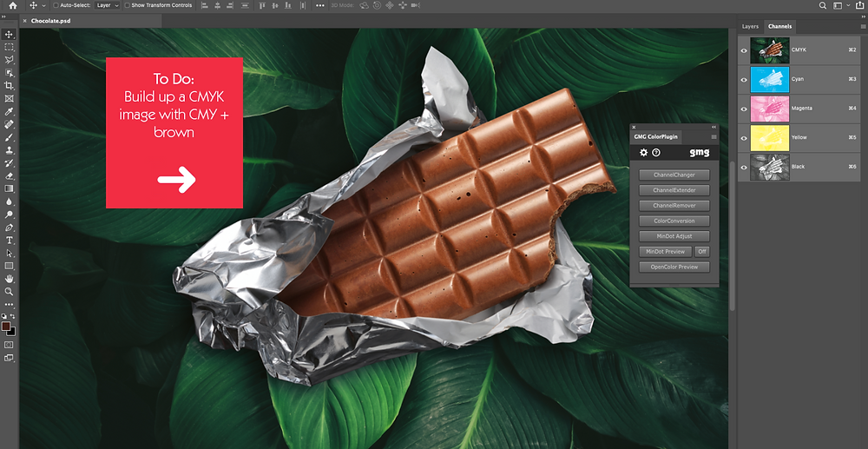Image resolution: width=868 pixels, height=449 pixels.
Task: Hide the Magenta channel
Action: pos(744,109)
